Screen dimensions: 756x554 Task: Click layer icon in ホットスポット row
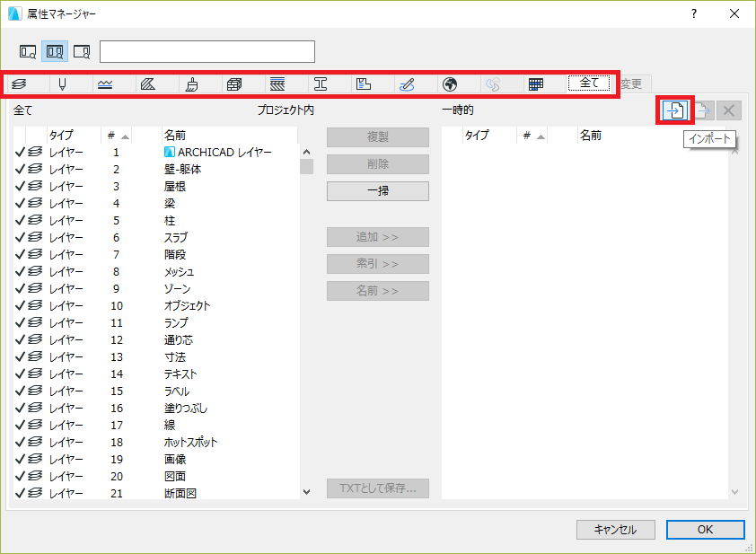point(35,442)
